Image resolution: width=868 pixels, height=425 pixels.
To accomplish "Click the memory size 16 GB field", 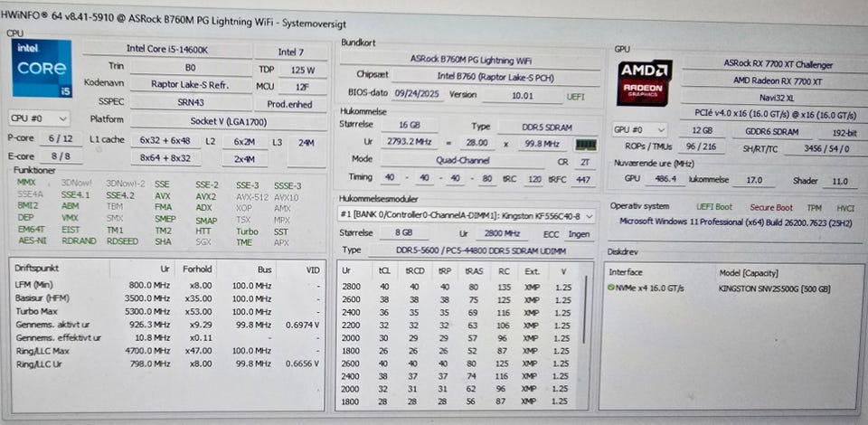I will (x=409, y=126).
